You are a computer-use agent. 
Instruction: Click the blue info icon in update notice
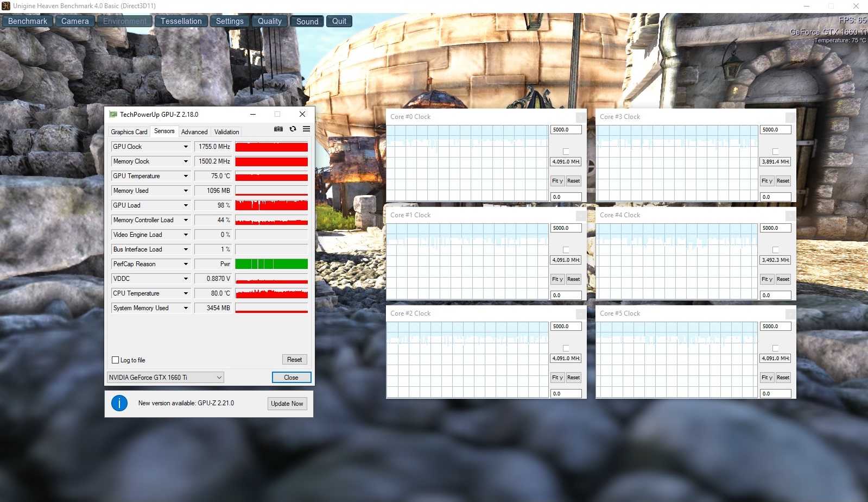point(119,403)
